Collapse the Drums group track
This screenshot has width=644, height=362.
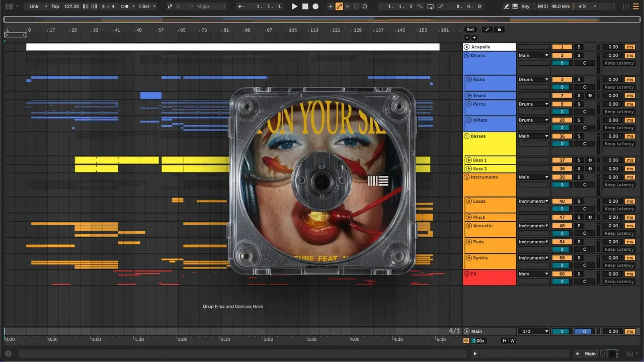(x=467, y=55)
